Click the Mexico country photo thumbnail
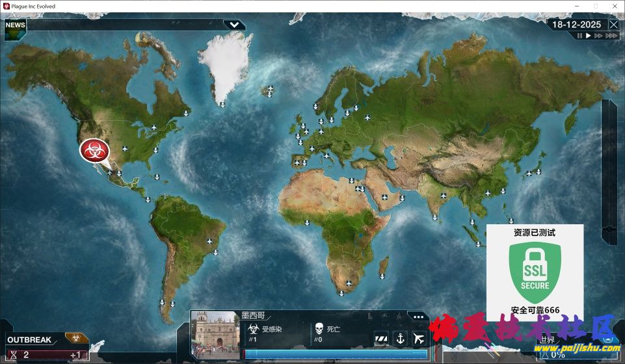The height and width of the screenshot is (364, 625). pos(216,335)
